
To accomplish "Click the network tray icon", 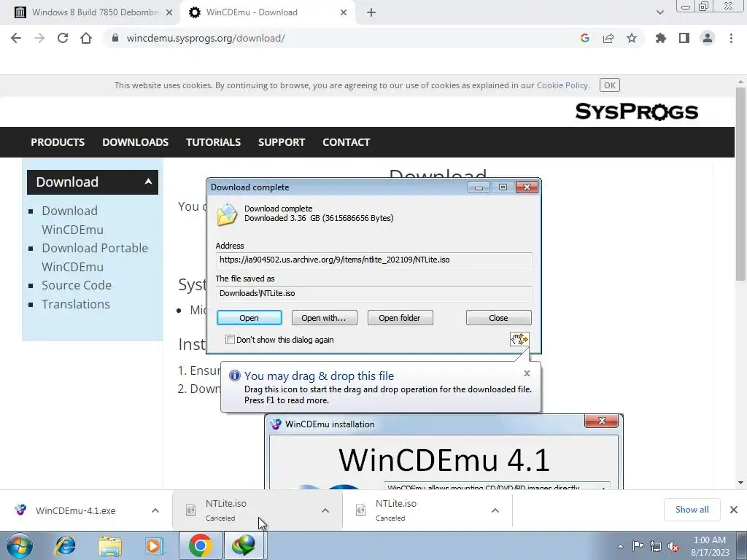I will point(656,546).
